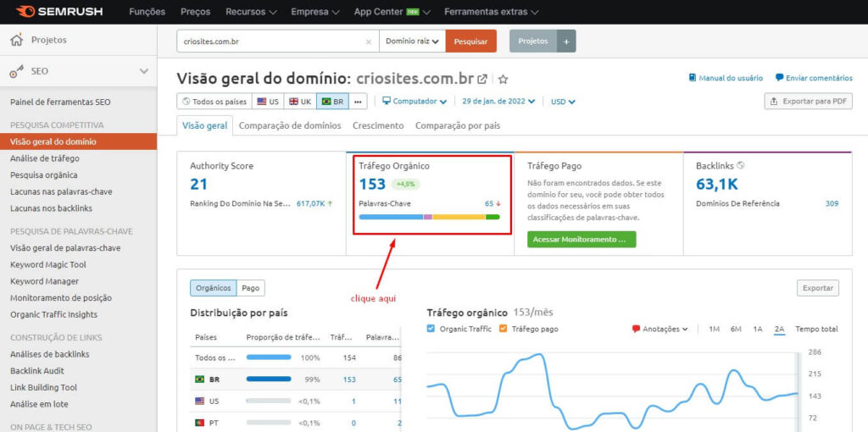Select the 1M chart range
Screen dimensions: 868x432
(x=714, y=329)
